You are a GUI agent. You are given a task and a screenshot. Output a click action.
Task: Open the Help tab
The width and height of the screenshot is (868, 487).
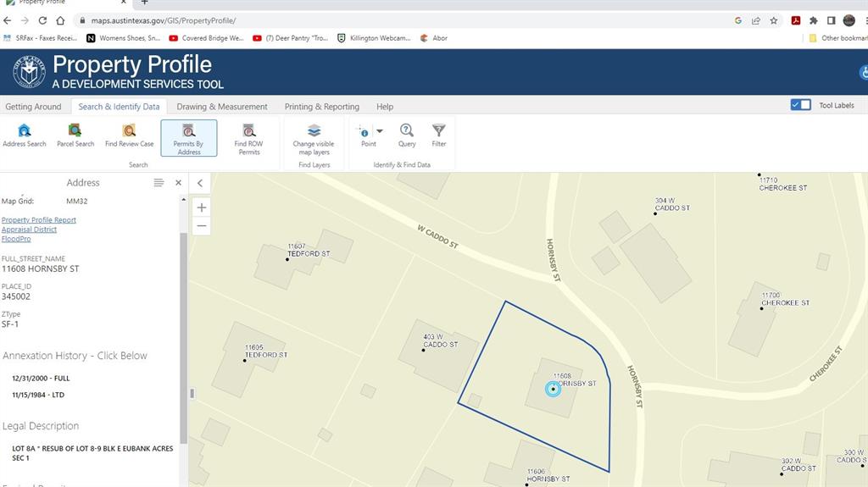click(x=385, y=106)
